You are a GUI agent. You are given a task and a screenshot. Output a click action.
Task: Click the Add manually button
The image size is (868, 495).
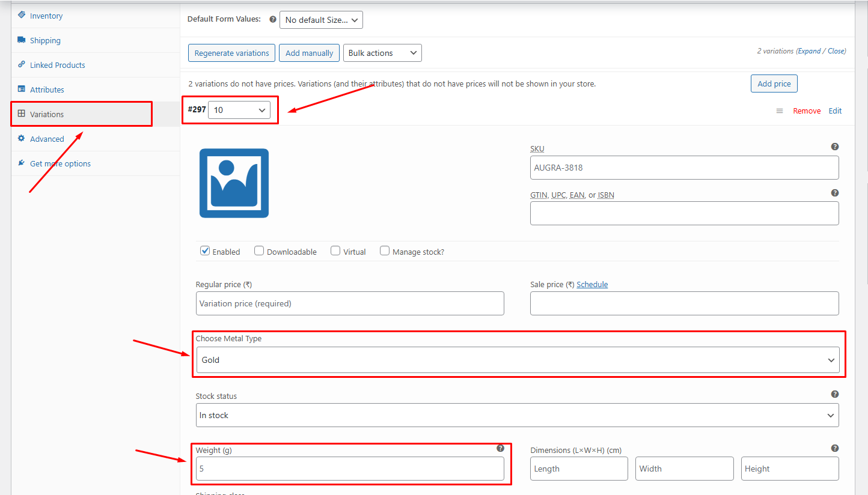(309, 53)
